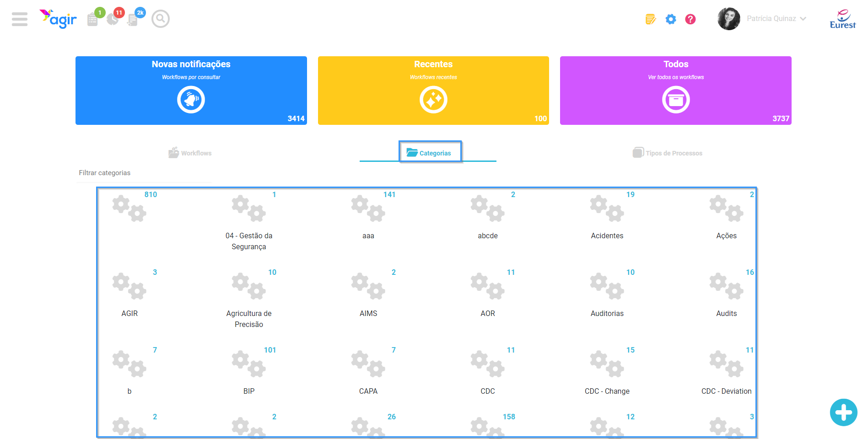Open the Ações category gears icon

pyautogui.click(x=727, y=209)
